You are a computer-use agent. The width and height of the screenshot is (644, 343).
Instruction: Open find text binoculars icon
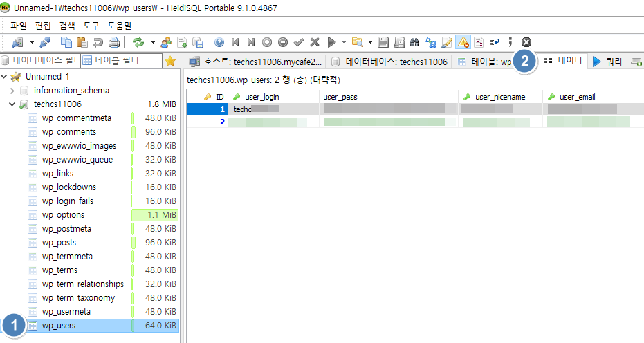tap(415, 42)
